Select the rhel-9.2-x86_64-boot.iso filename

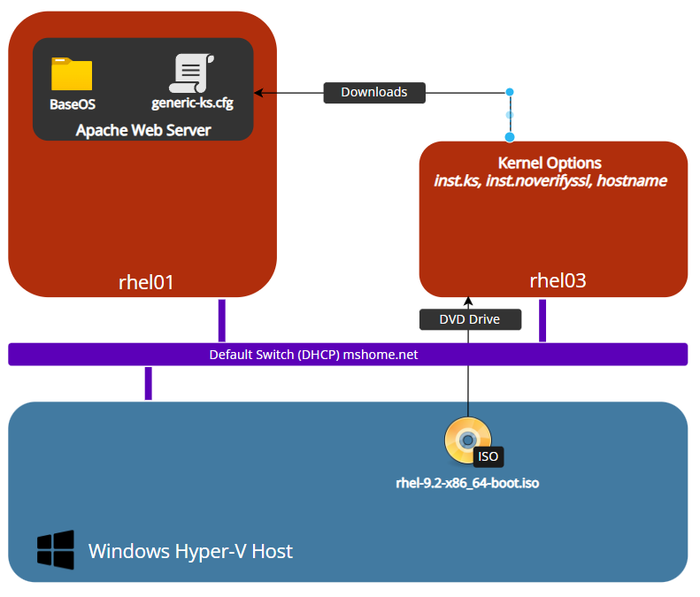(467, 483)
